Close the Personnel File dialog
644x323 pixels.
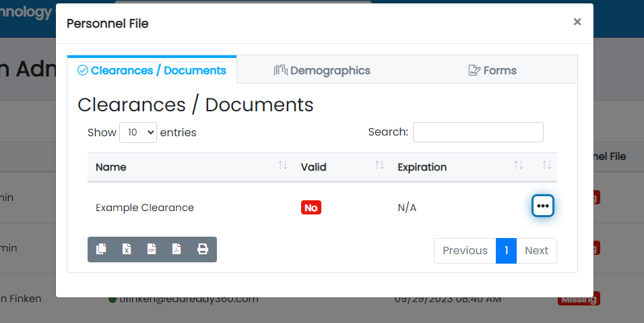[577, 22]
